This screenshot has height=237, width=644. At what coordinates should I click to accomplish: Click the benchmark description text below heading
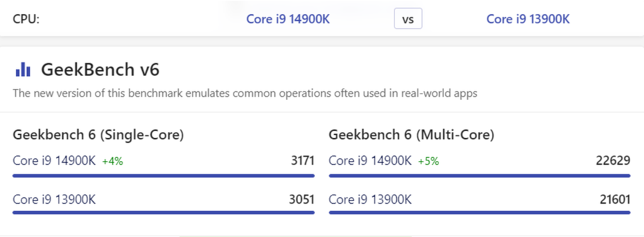245,93
